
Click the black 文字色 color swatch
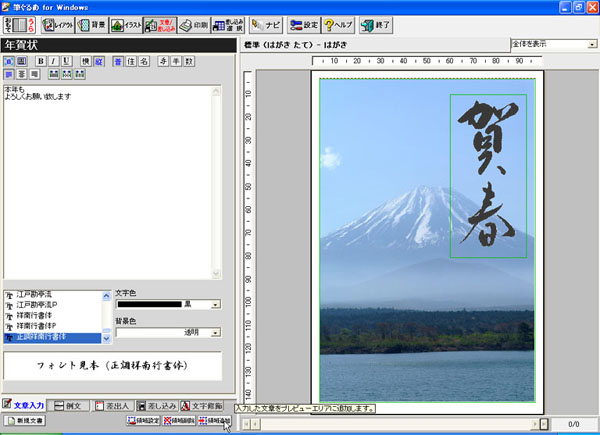[150, 304]
